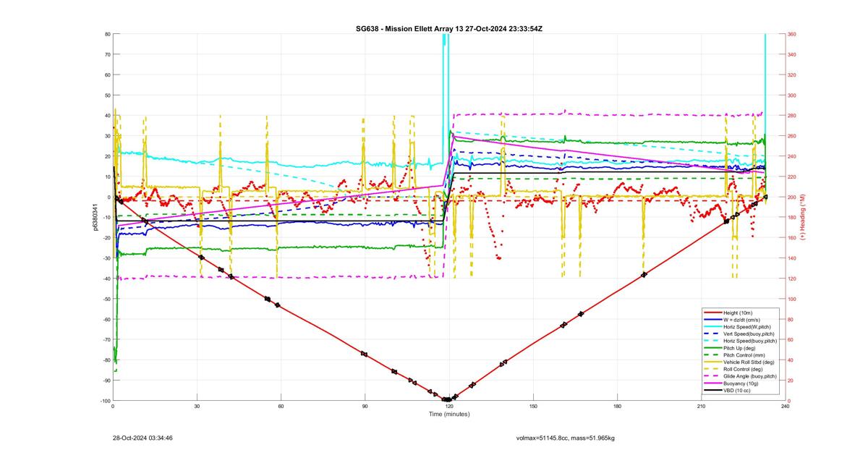Select the 'Buoyancy (10g)' legend entry
Viewport: 868px width, 450px height.
point(741,383)
